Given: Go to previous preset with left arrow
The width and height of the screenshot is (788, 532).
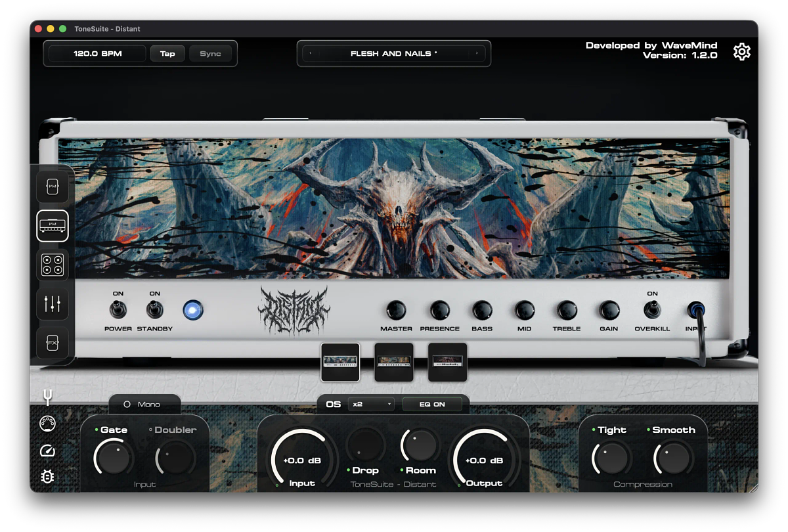Looking at the screenshot, I should 311,54.
